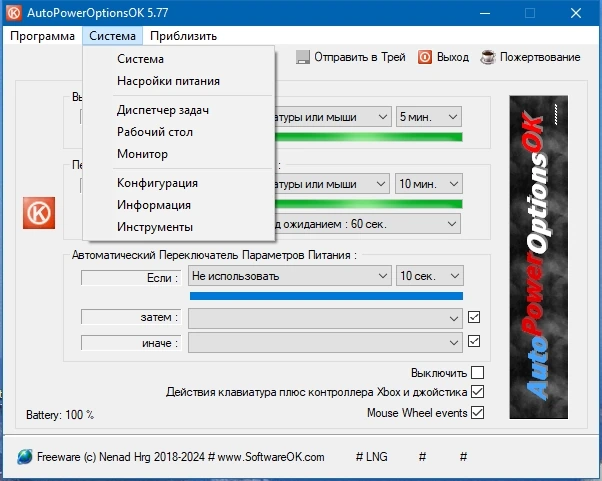The height and width of the screenshot is (481, 602).
Task: Click the AutoPowerOptionsOK vertical banner image
Action: click(538, 257)
